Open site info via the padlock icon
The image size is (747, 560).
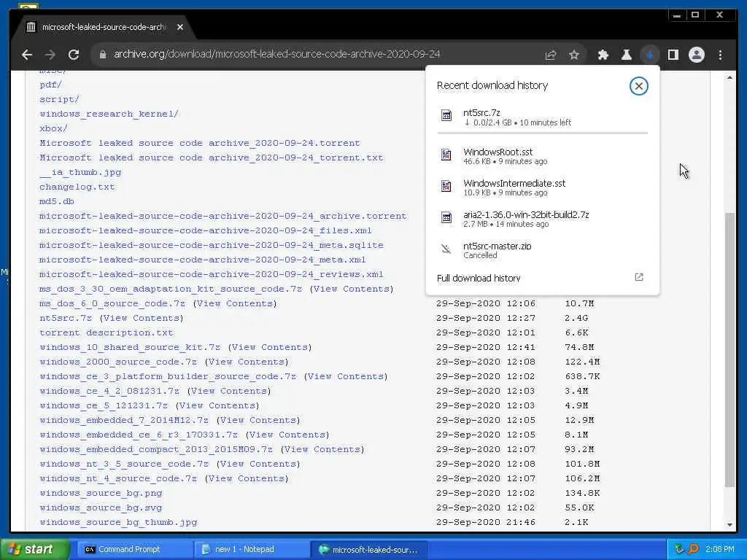tap(102, 54)
